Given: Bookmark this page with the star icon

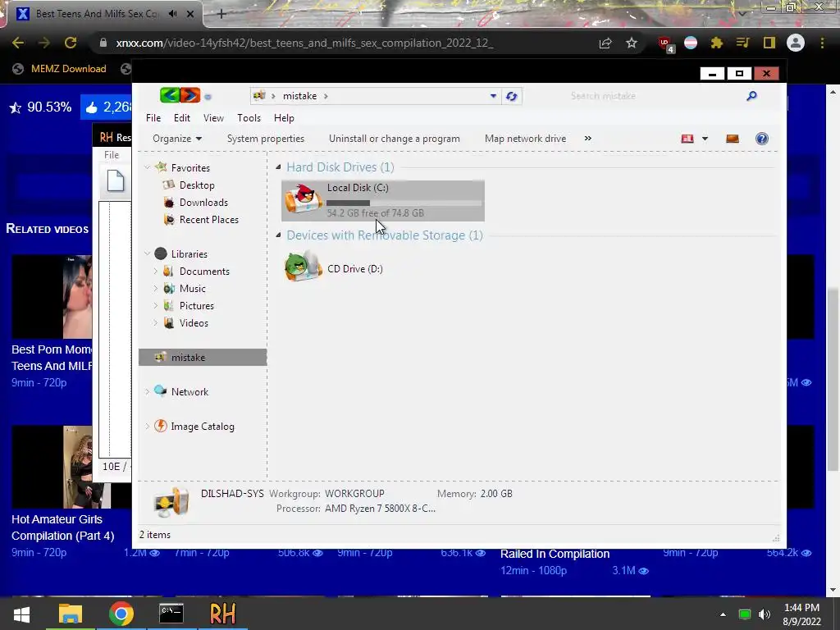Looking at the screenshot, I should coord(632,43).
